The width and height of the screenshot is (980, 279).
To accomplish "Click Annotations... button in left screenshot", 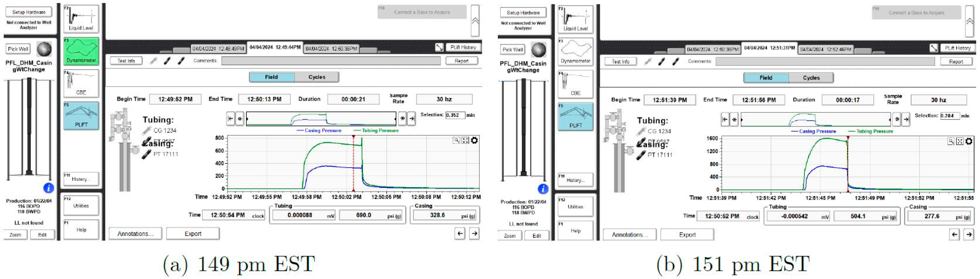I will click(135, 234).
